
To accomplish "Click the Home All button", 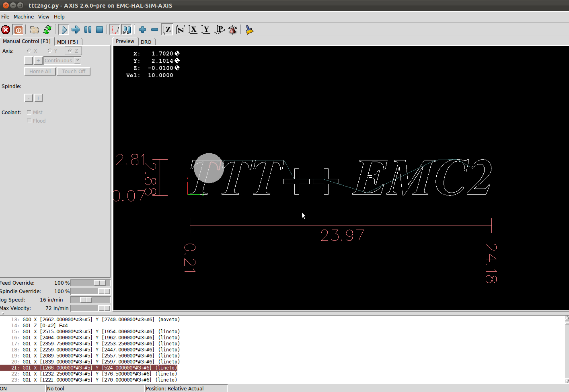I will [x=40, y=71].
